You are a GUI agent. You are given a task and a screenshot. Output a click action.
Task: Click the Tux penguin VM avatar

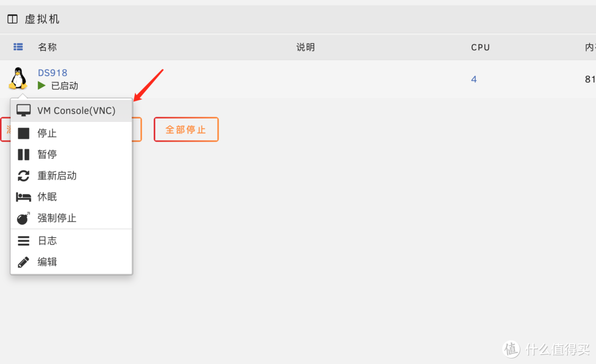tap(18, 78)
